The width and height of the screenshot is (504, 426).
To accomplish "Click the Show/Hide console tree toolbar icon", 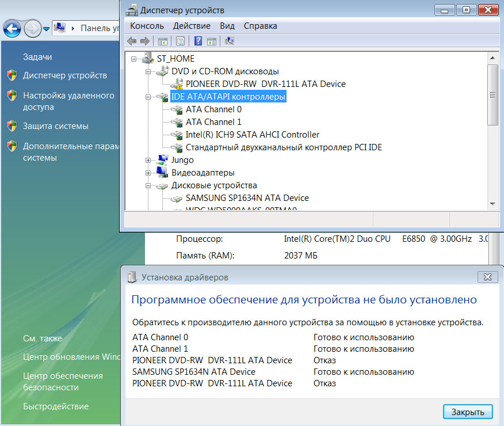I will click(x=163, y=41).
